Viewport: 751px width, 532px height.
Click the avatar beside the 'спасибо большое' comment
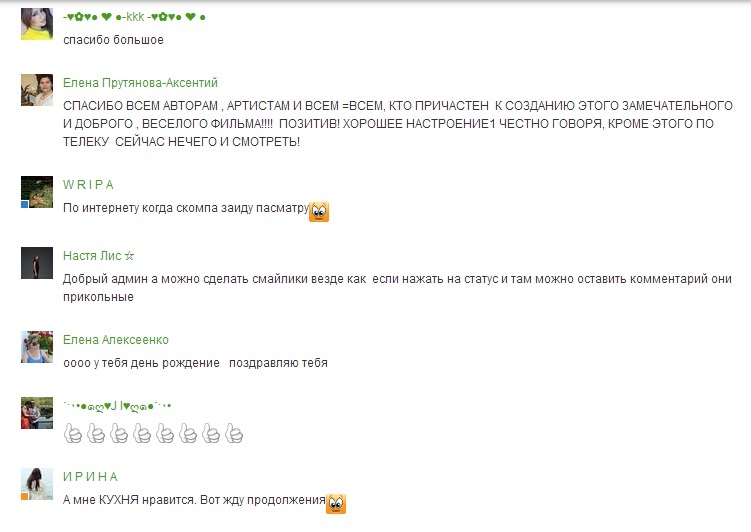pyautogui.click(x=37, y=24)
